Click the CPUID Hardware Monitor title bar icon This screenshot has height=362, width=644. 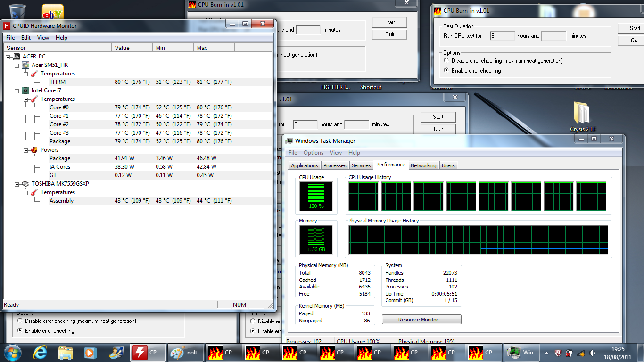(7, 26)
